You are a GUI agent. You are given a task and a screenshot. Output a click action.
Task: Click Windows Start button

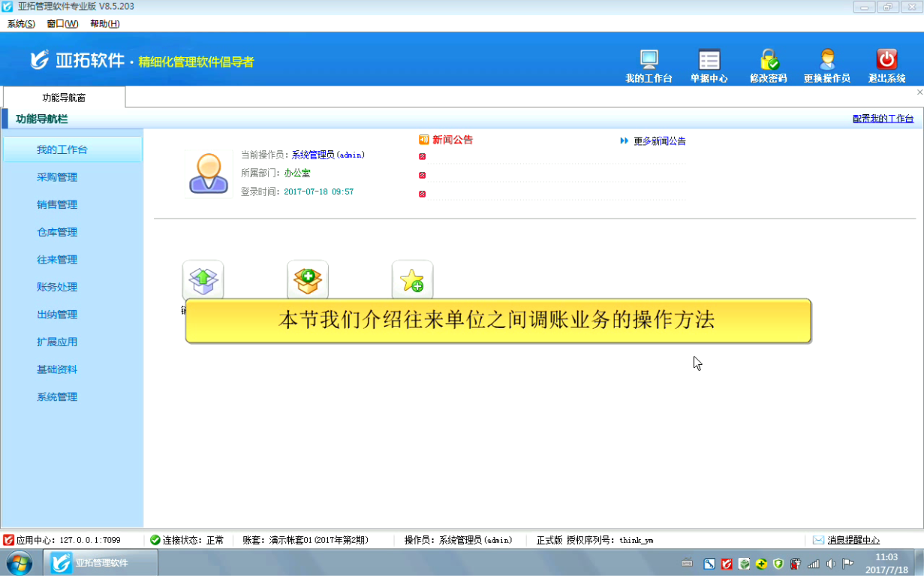(20, 562)
